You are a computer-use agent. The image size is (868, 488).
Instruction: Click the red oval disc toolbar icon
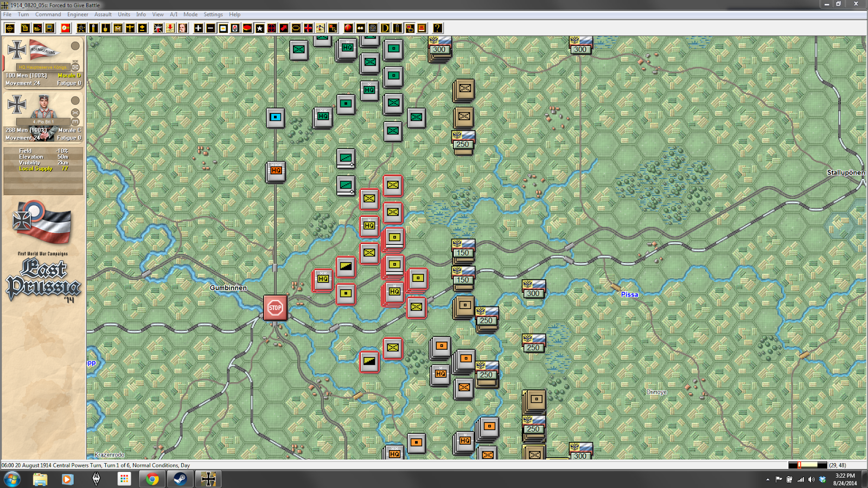click(247, 28)
